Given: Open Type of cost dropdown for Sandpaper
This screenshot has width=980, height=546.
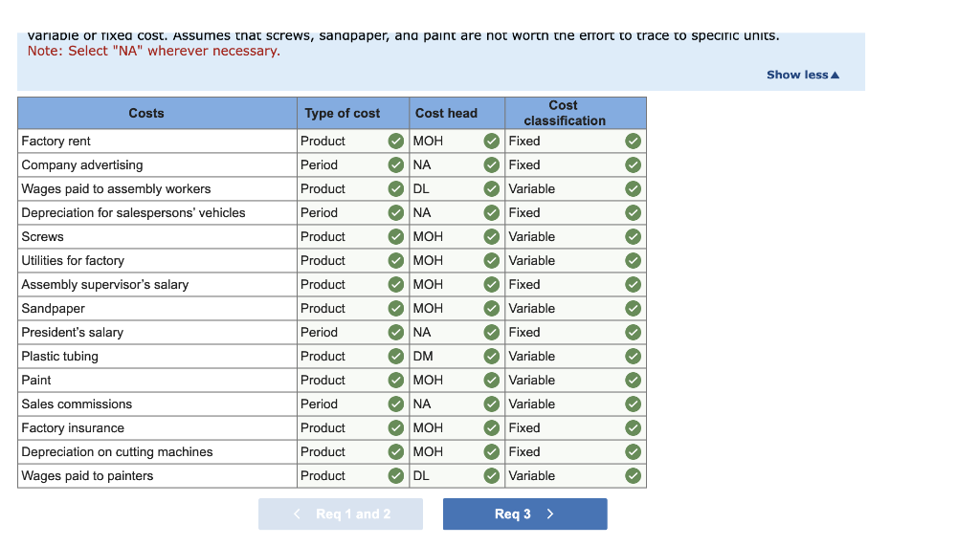Looking at the screenshot, I should pyautogui.click(x=352, y=309).
